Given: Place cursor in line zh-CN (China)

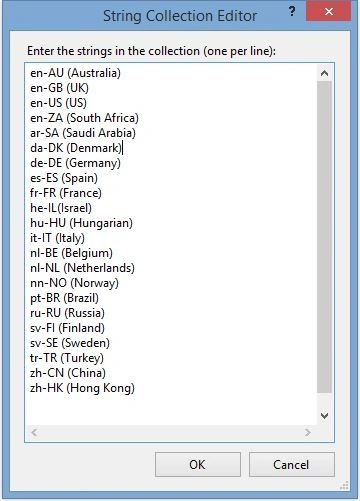Looking at the screenshot, I should click(68, 373).
